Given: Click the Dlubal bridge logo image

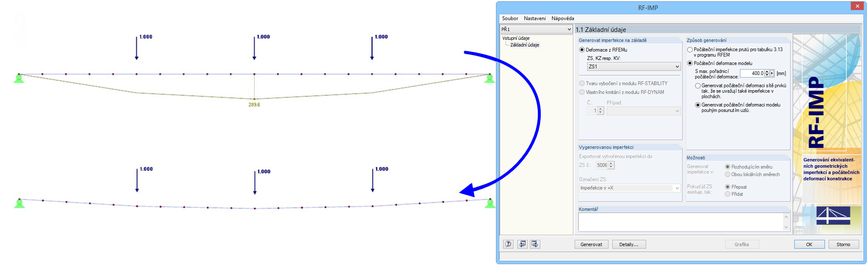Looking at the screenshot, I should [x=833, y=216].
